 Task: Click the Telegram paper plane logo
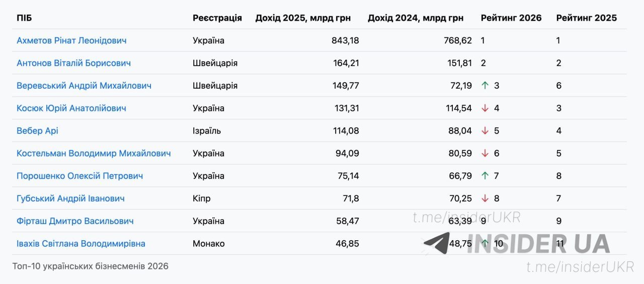[x=437, y=243]
